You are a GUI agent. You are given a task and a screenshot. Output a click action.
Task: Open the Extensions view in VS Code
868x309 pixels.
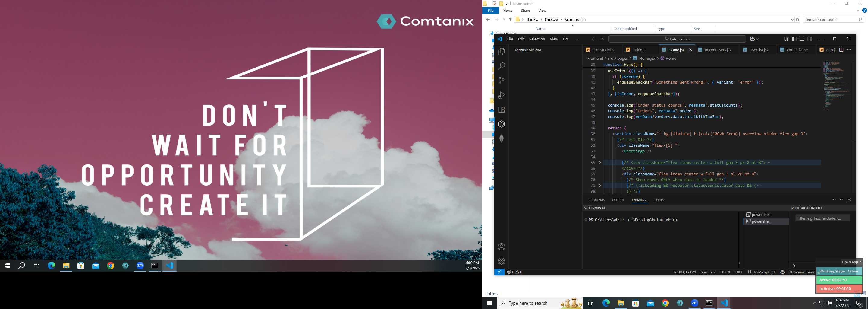pos(502,110)
